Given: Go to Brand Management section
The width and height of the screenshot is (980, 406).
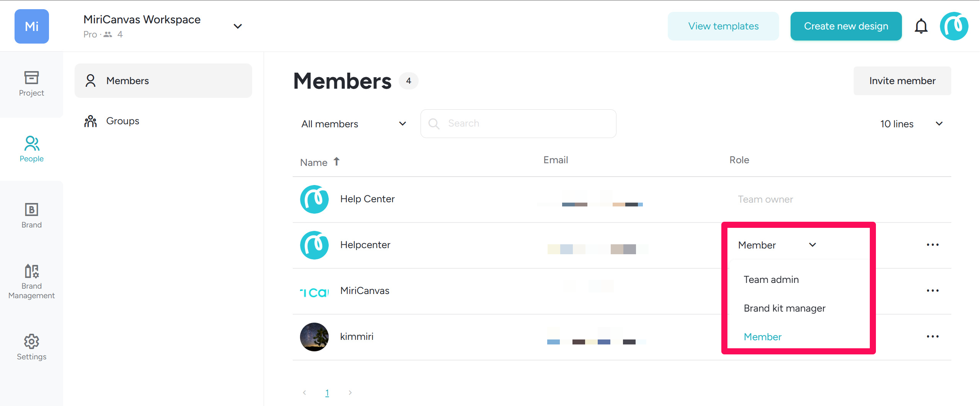Looking at the screenshot, I should 31,281.
